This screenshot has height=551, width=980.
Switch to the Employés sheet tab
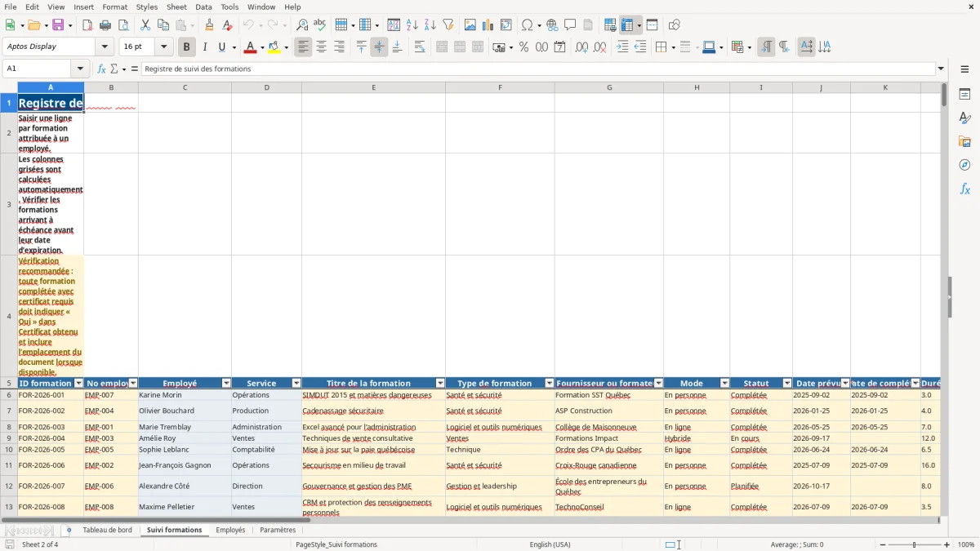click(x=230, y=530)
